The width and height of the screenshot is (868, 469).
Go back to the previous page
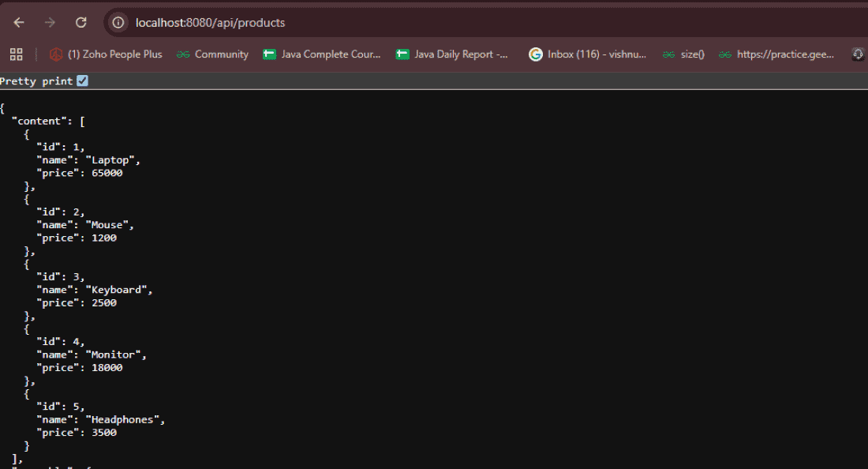click(x=19, y=23)
